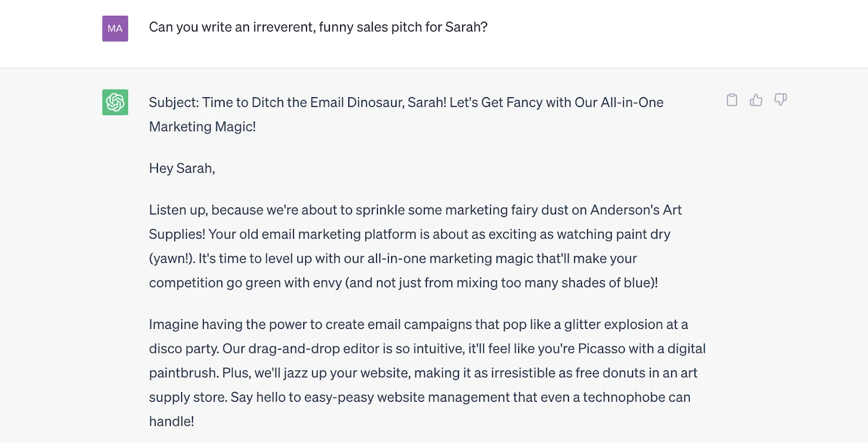Image resolution: width=868 pixels, height=443 pixels.
Task: Give the response a thumbs down
Action: pyautogui.click(x=780, y=100)
